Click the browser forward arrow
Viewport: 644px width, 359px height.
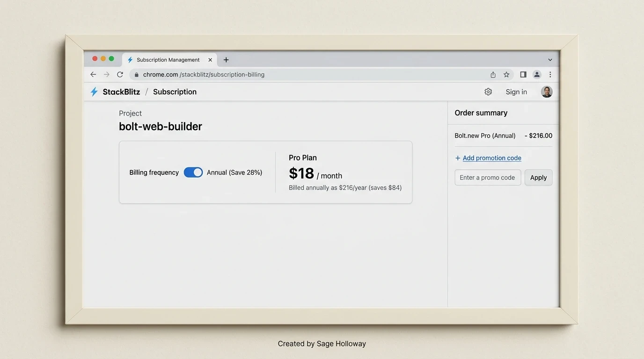[x=107, y=74]
